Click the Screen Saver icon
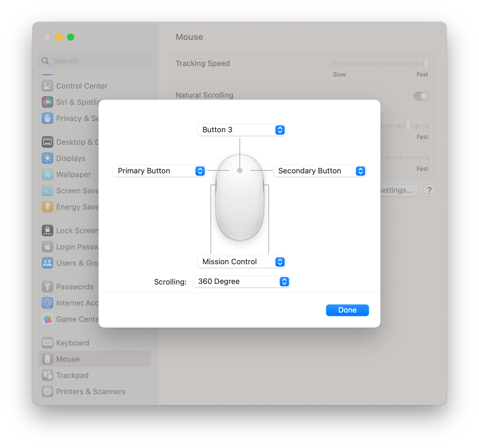The height and width of the screenshot is (448, 479). [x=47, y=191]
